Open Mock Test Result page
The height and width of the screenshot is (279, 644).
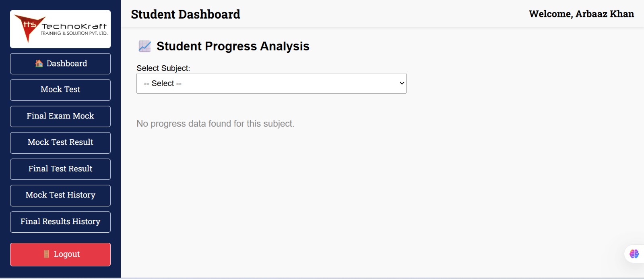click(60, 142)
